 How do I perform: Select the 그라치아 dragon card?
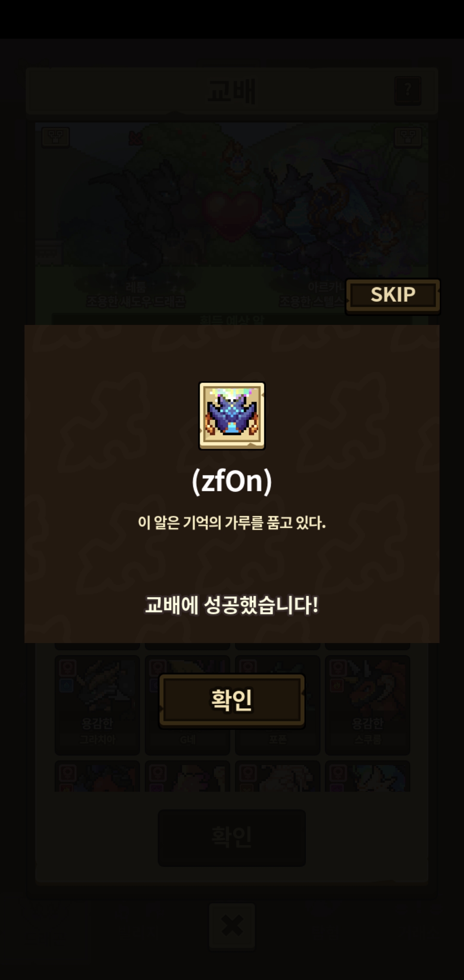[x=97, y=705]
